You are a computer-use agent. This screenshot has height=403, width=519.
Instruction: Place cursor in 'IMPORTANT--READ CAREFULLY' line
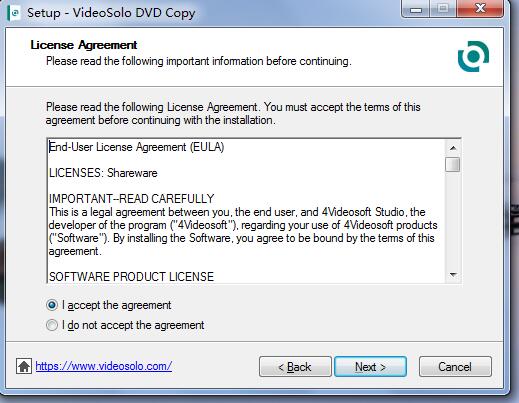(x=131, y=199)
